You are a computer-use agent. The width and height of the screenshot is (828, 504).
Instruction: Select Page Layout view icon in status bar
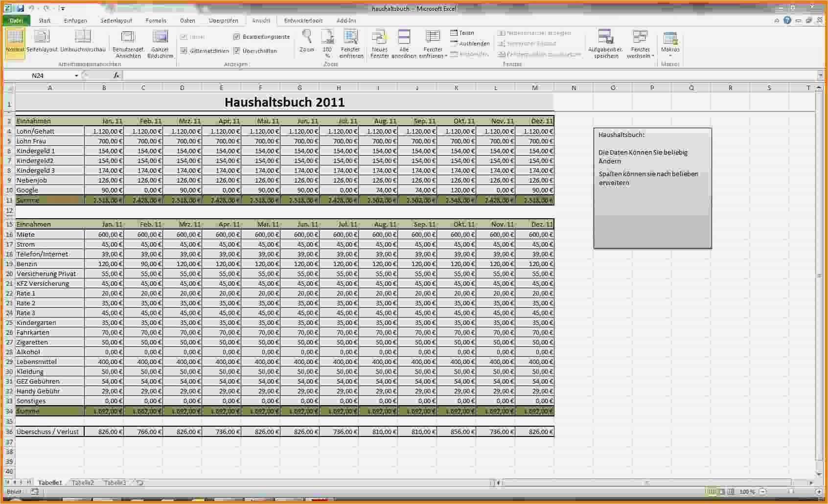(721, 492)
